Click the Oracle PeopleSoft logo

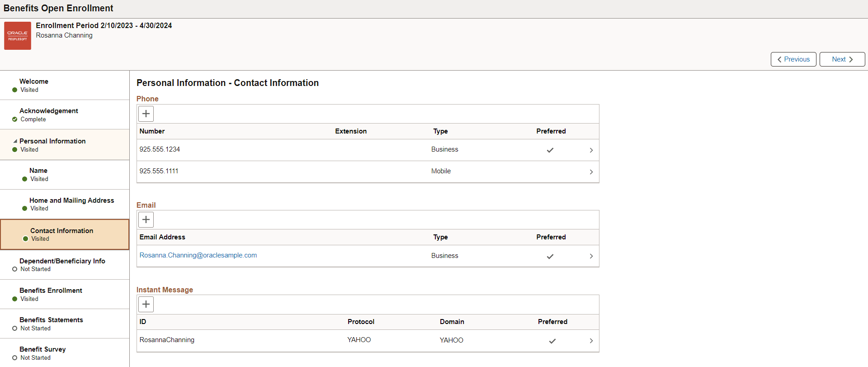tap(18, 36)
